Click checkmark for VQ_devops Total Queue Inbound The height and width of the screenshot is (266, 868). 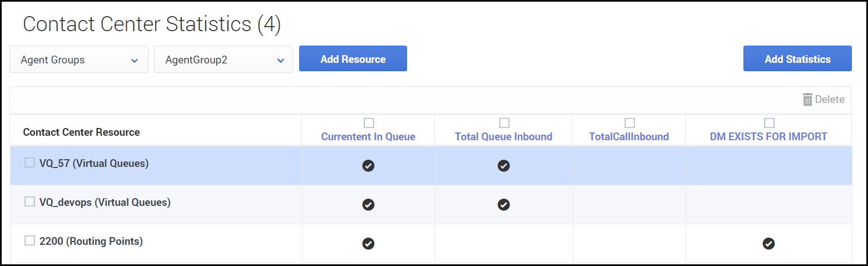(x=504, y=204)
